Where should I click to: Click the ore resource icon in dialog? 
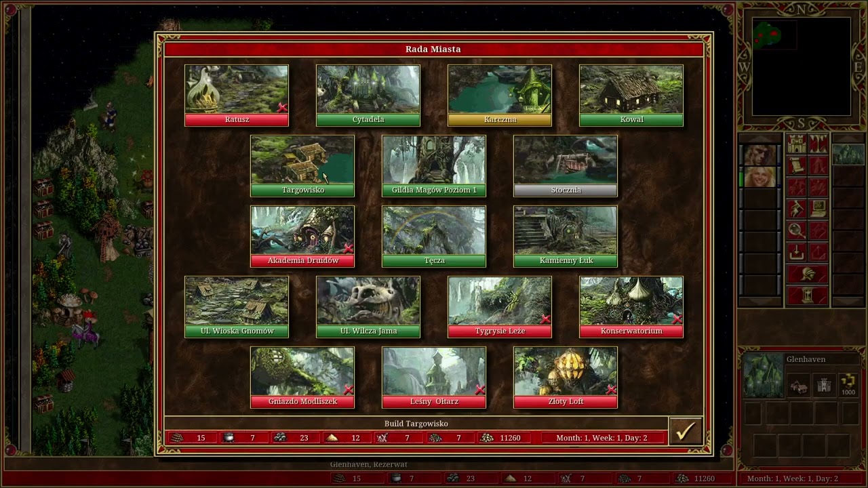(279, 438)
